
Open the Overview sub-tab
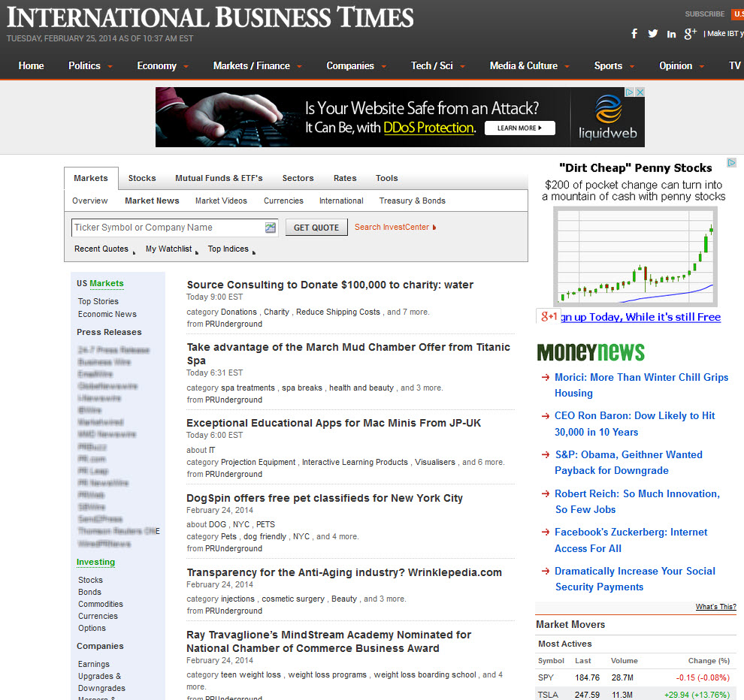[x=90, y=201]
